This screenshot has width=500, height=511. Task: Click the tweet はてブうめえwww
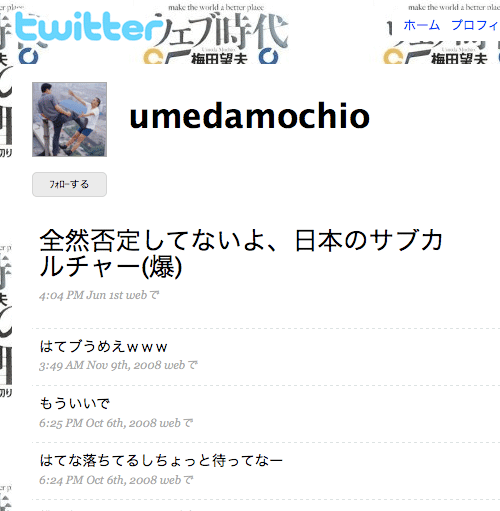[x=103, y=347]
